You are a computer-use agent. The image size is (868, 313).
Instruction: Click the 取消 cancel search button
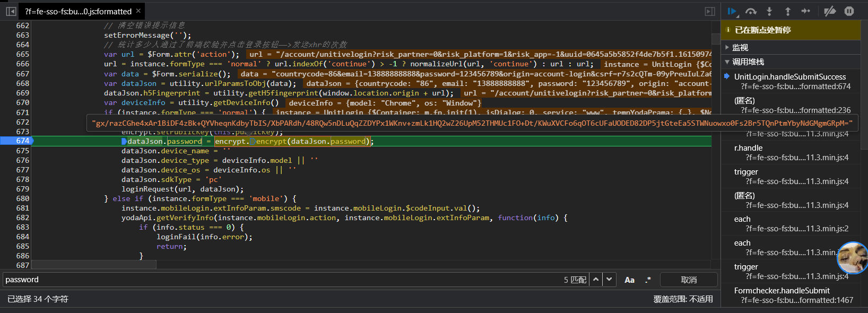689,280
